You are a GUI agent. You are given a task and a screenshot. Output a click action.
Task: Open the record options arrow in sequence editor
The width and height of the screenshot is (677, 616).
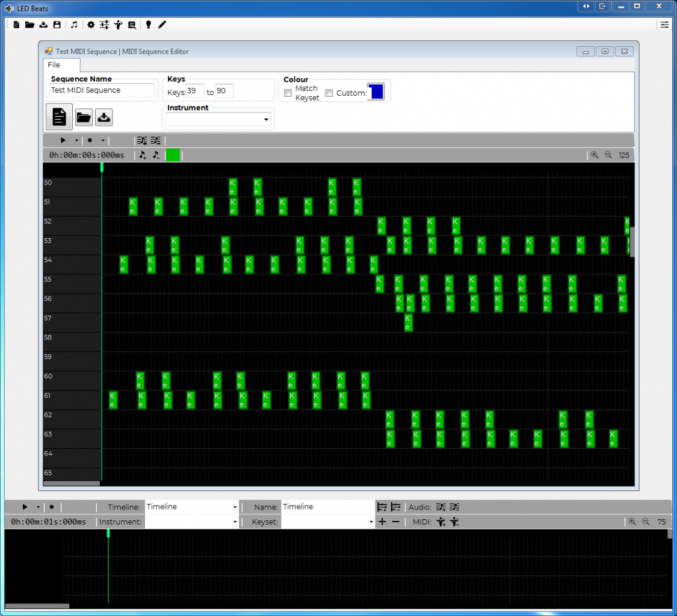(103, 140)
